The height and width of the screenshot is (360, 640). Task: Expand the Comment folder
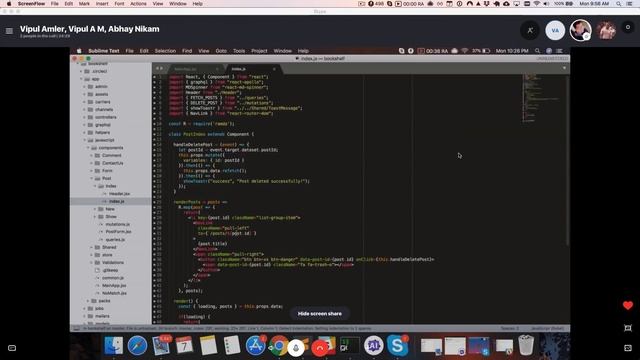92,156
